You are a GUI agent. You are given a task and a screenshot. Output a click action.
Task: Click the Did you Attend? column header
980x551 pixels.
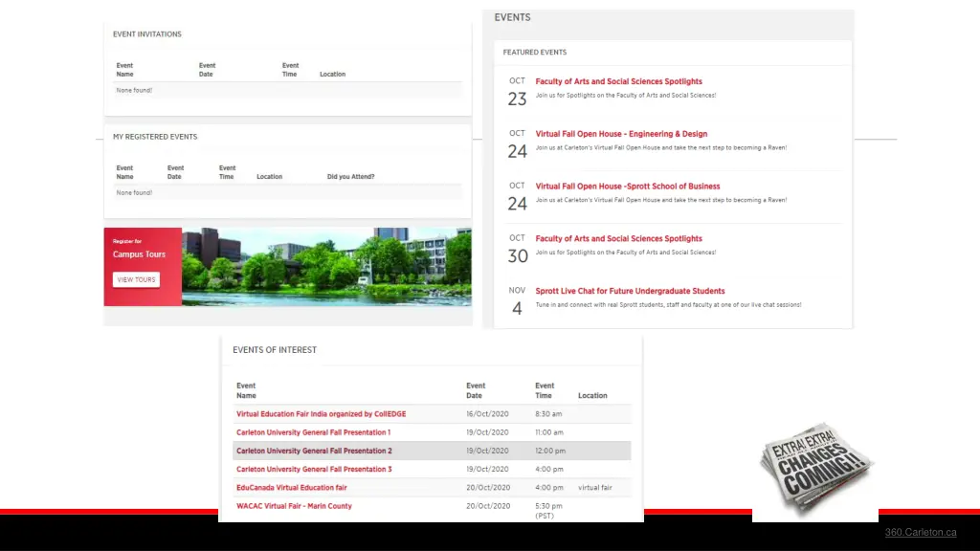(350, 177)
